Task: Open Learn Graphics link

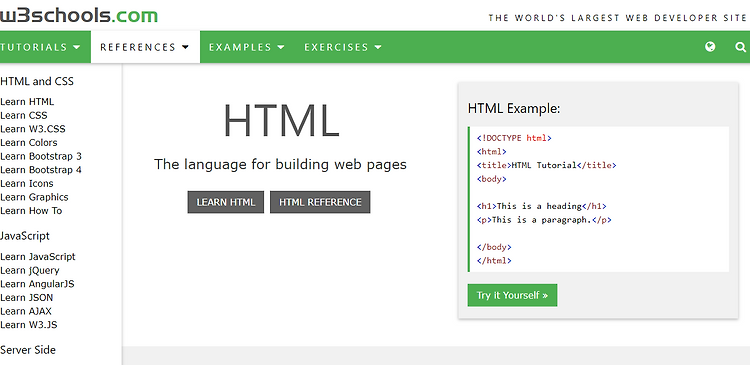Action: (34, 197)
